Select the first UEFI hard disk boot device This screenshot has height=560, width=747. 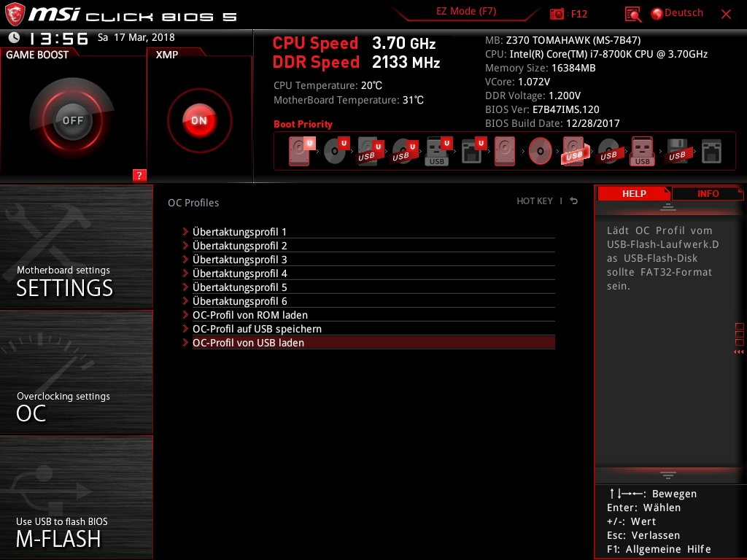pos(300,152)
